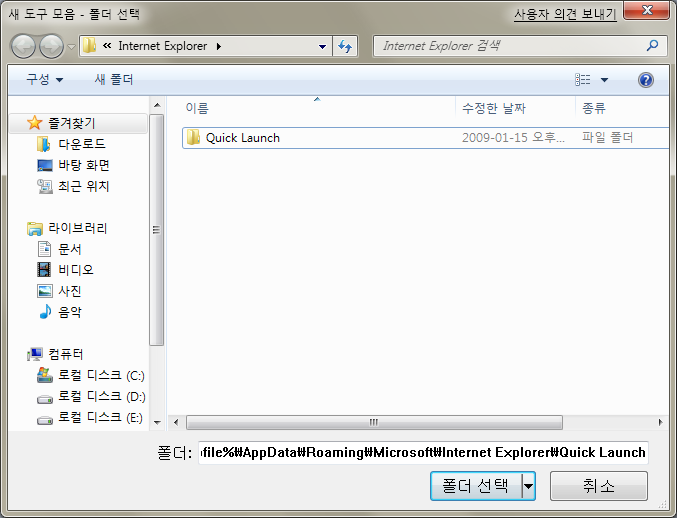Select 로컬 디스크 (D:)
677x518 pixels.
pyautogui.click(x=102, y=396)
